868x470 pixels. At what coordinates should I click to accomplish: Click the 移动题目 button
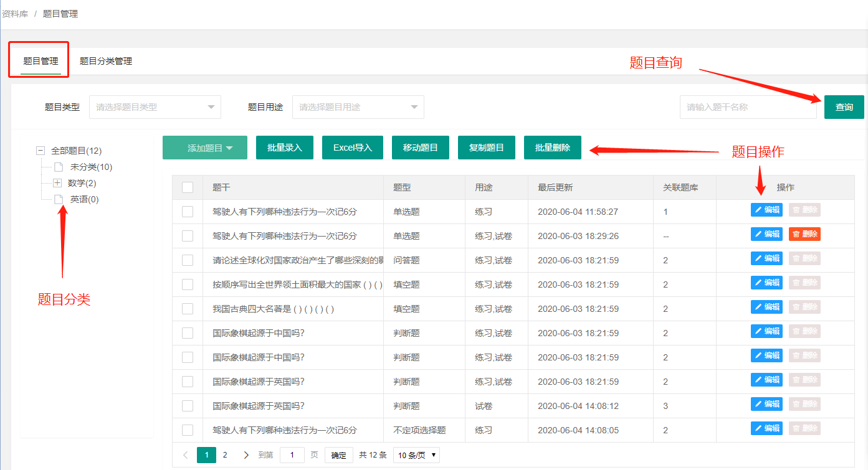pos(421,148)
